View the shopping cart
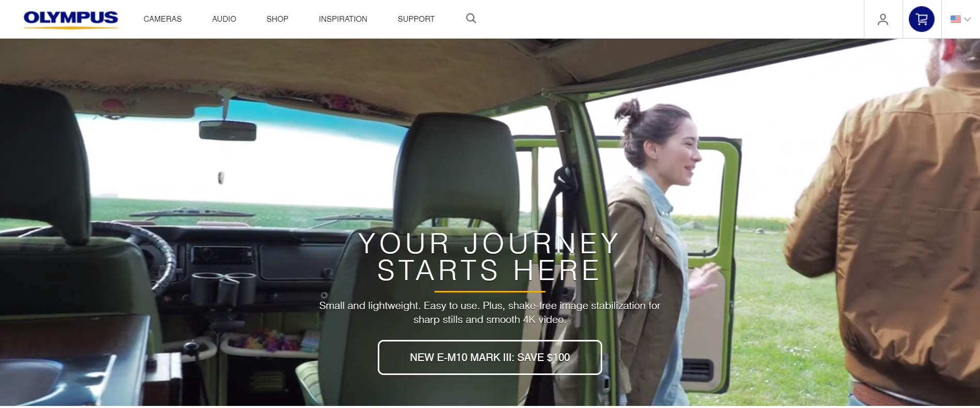The width and height of the screenshot is (980, 408). [922, 19]
